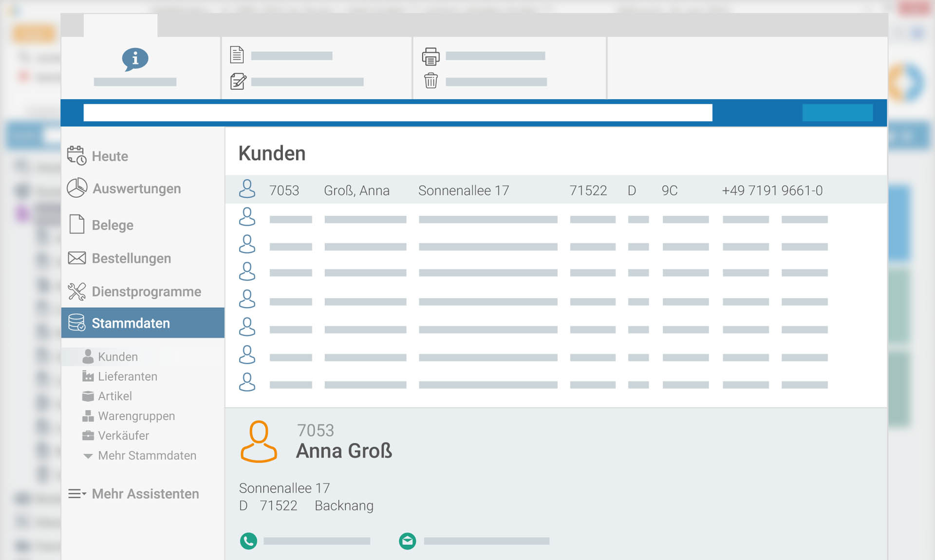Expand Mehr Stammdaten submenu

coord(146,455)
